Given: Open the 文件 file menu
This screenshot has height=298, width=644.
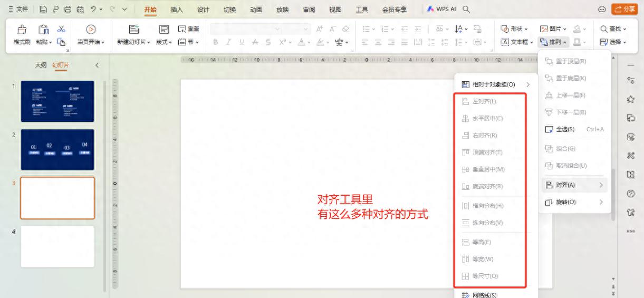Looking at the screenshot, I should coord(19,9).
